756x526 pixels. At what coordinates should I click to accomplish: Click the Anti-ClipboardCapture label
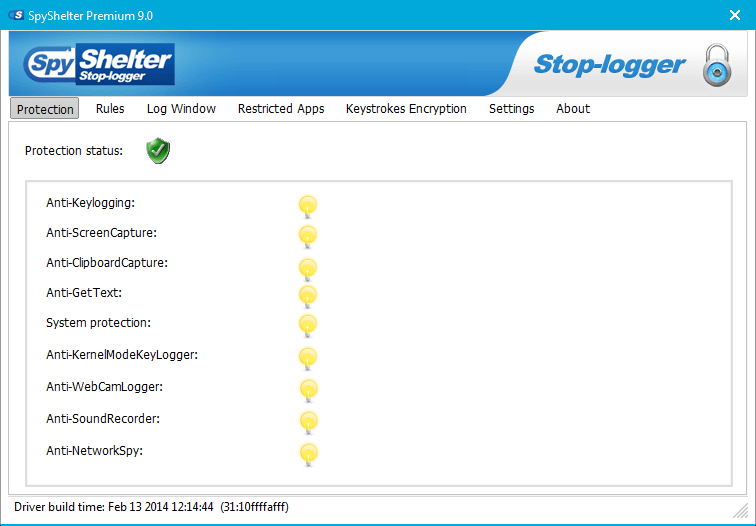pos(107,263)
